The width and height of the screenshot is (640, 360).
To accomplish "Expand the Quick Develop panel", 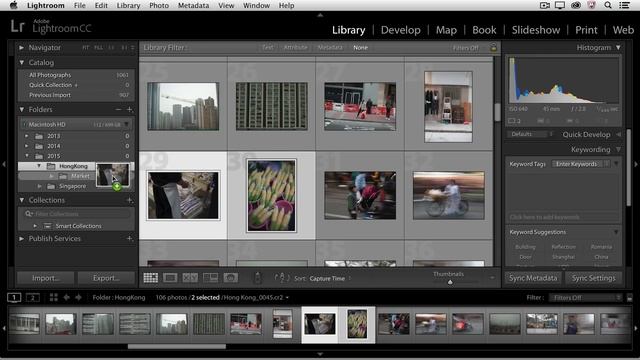I will pyautogui.click(x=618, y=134).
